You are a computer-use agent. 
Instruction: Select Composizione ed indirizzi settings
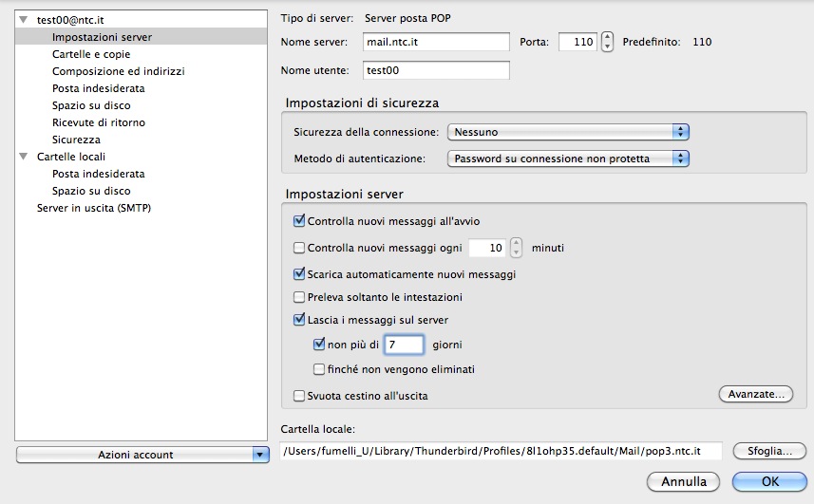coord(118,71)
